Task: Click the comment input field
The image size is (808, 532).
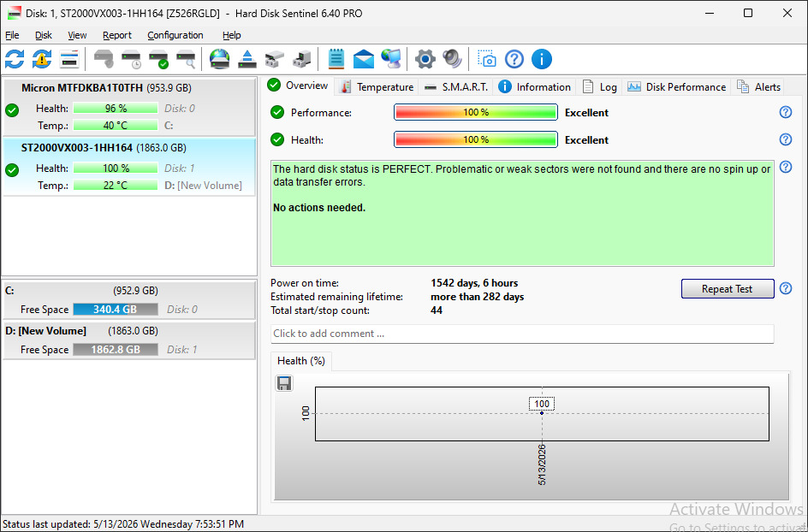Action: click(x=522, y=334)
